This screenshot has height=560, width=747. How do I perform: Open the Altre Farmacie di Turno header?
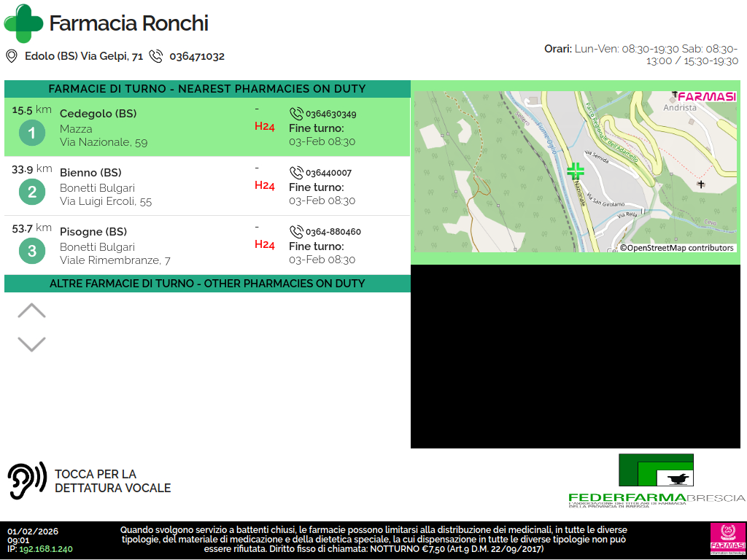pos(207,284)
